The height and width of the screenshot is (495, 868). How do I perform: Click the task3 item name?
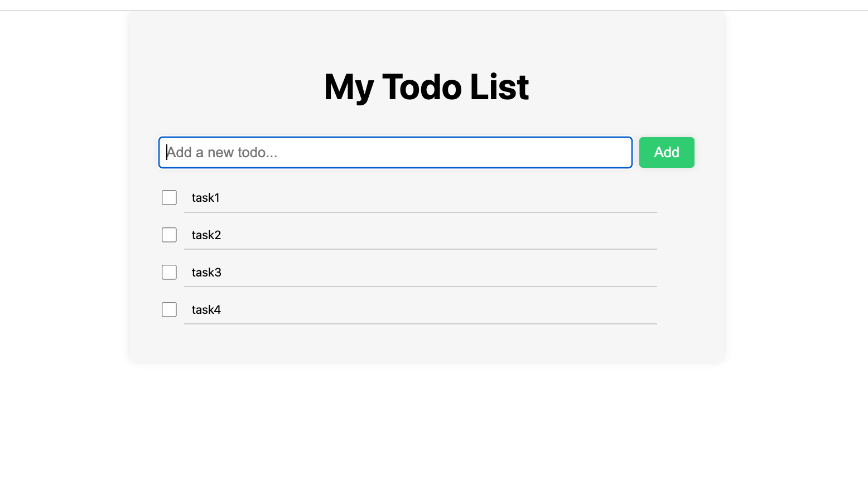tap(206, 273)
